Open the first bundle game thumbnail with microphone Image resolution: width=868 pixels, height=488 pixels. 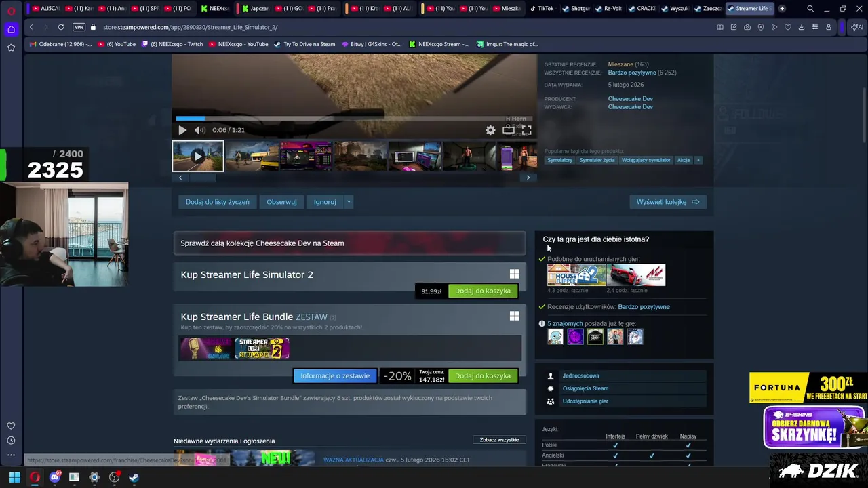[206, 348]
